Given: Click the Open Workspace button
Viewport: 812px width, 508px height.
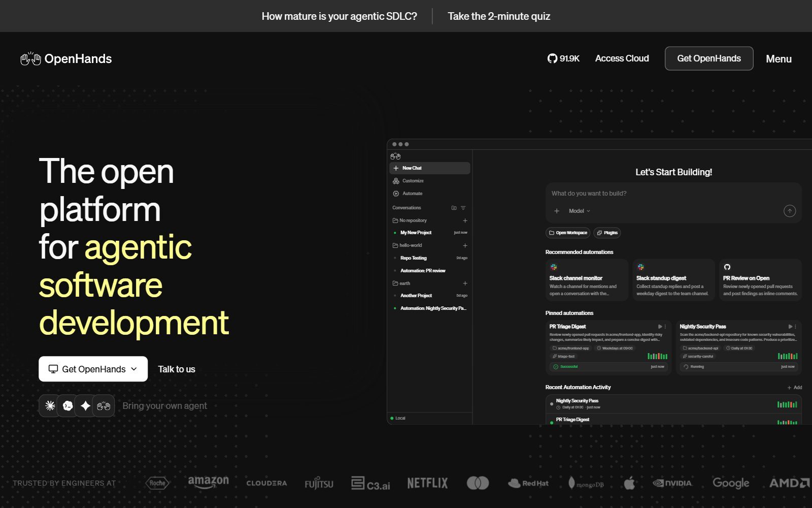Looking at the screenshot, I should [x=568, y=233].
